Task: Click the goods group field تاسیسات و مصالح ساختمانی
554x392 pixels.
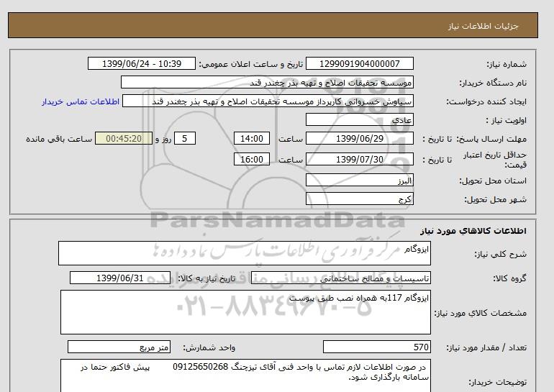Action: click(340, 278)
